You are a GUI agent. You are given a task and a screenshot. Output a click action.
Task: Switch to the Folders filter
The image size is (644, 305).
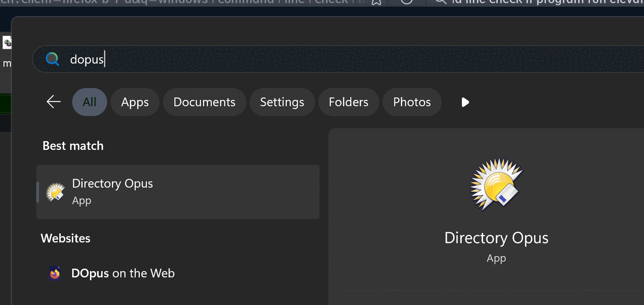(349, 102)
